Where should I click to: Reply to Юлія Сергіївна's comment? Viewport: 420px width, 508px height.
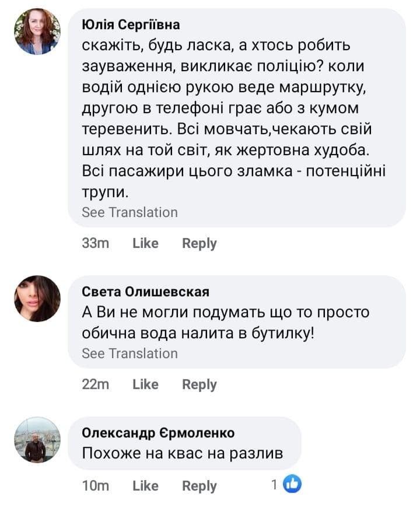[x=199, y=243]
